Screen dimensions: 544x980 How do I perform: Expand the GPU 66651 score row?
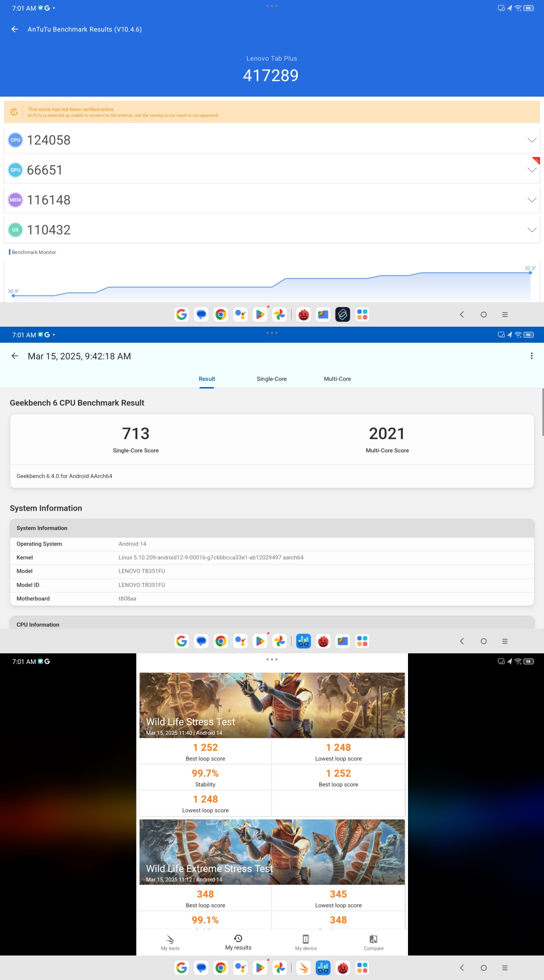(272, 170)
